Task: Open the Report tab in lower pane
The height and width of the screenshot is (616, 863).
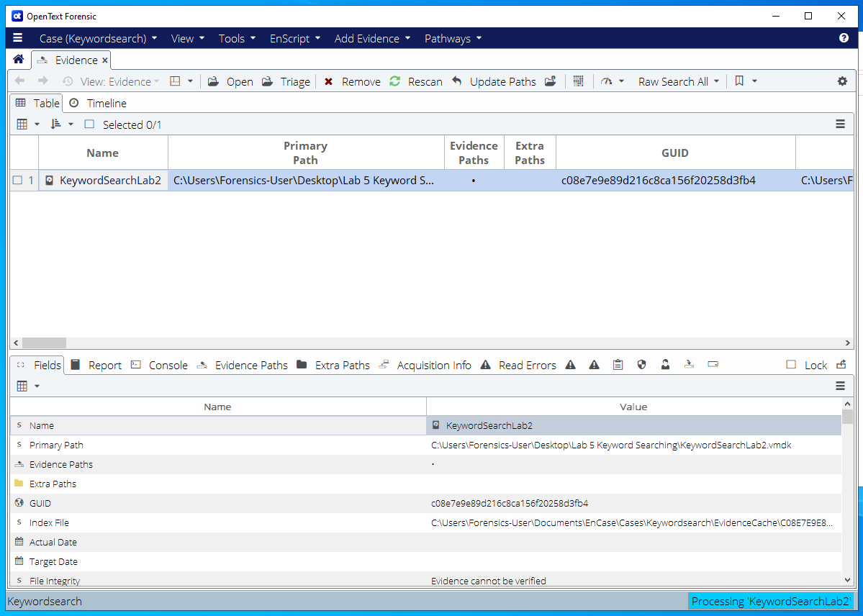Action: click(x=96, y=365)
